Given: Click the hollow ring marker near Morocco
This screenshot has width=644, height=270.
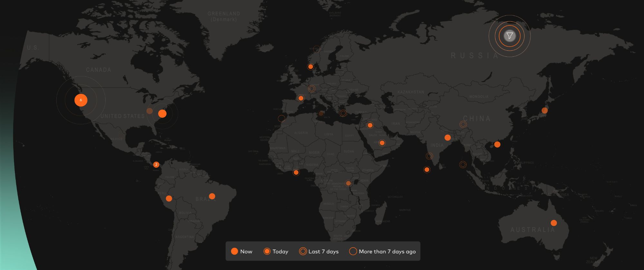Looking at the screenshot, I should pyautogui.click(x=281, y=118).
